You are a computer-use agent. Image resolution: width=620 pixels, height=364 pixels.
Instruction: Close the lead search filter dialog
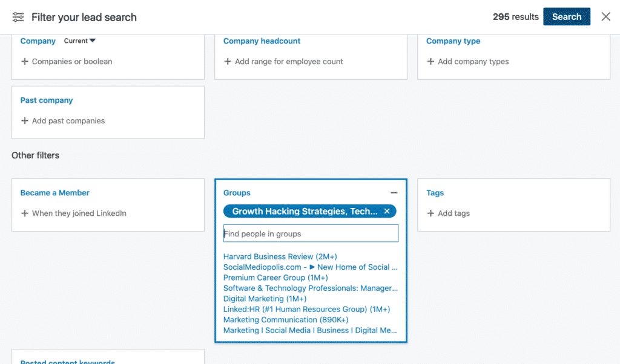tap(606, 16)
